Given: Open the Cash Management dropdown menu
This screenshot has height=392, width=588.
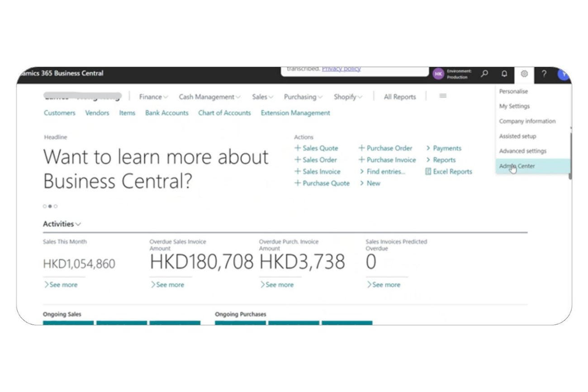Looking at the screenshot, I should coord(210,97).
